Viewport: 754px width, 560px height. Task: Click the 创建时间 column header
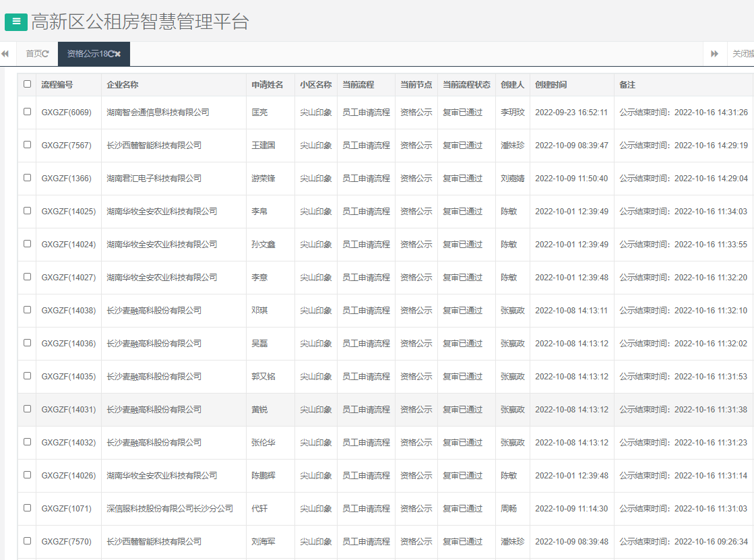pos(551,85)
